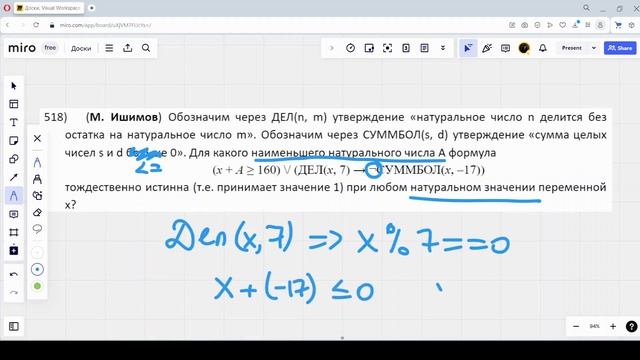Select the cursor (Select) tool in left toolbar
This screenshot has height=360, width=640.
14,86
